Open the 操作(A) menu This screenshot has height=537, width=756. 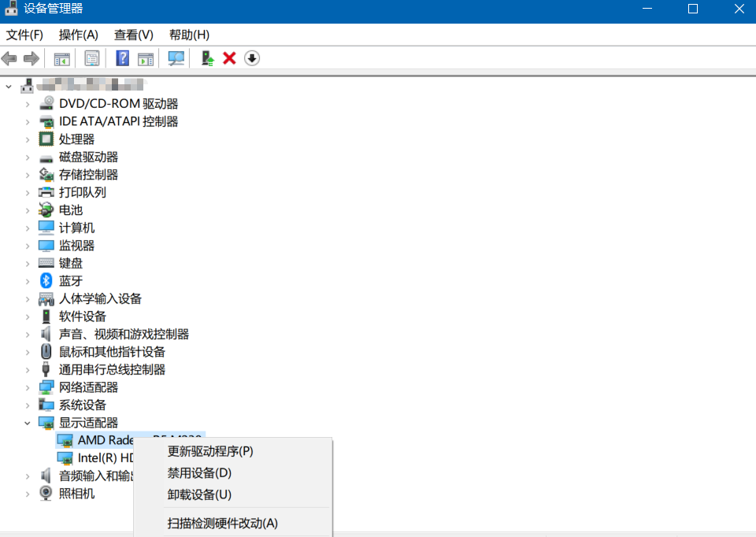coord(78,35)
